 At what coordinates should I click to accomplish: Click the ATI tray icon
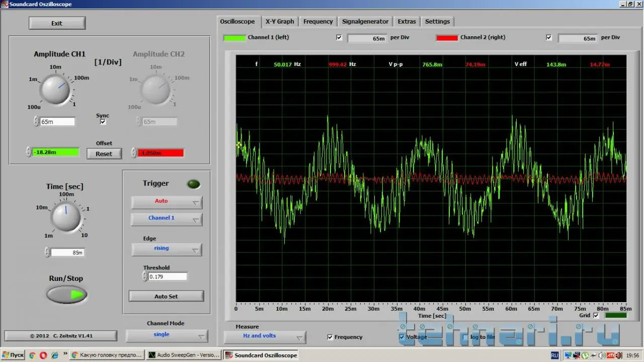pos(610,355)
